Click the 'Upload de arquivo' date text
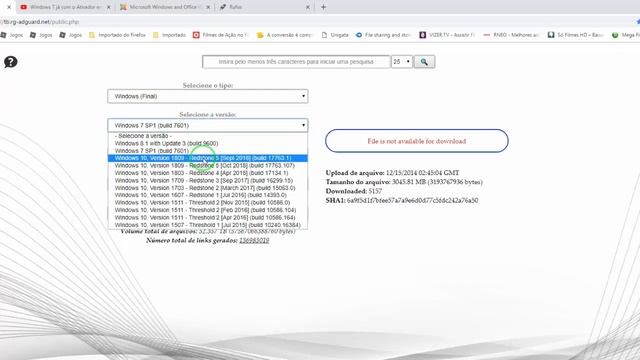The image size is (640, 360). tap(422, 173)
